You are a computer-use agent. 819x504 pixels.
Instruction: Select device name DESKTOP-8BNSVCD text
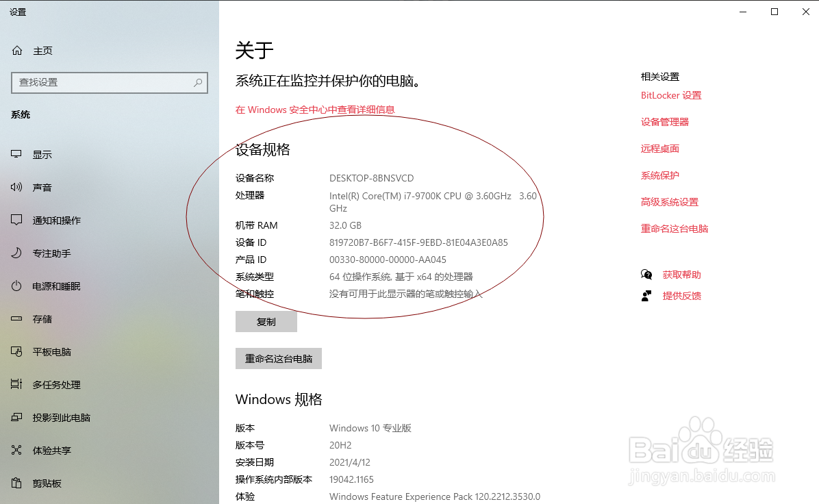tap(371, 178)
